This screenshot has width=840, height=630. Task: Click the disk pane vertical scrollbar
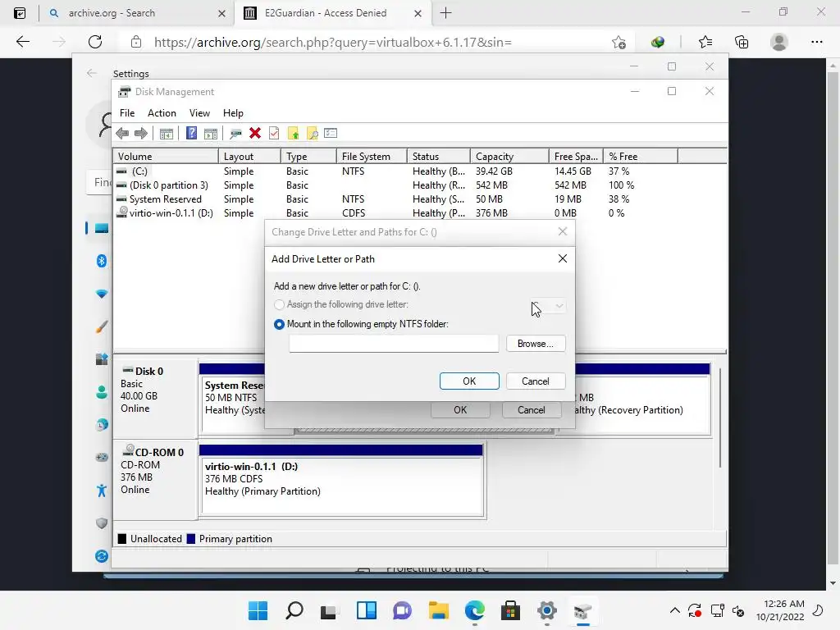coord(720,418)
